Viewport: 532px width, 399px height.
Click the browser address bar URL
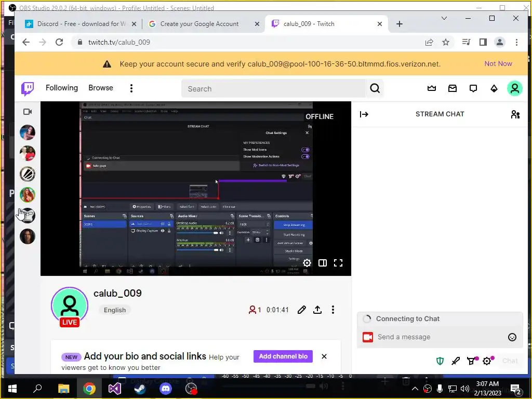coord(119,42)
